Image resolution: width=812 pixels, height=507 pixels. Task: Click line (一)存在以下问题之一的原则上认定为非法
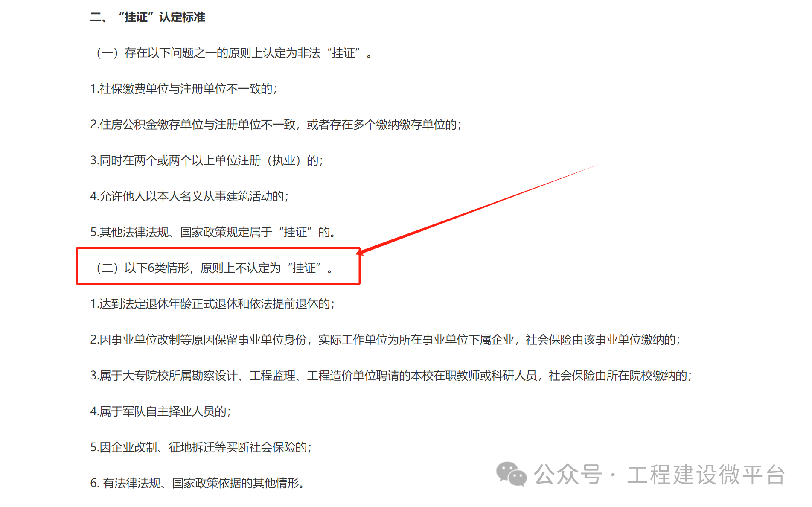234,53
